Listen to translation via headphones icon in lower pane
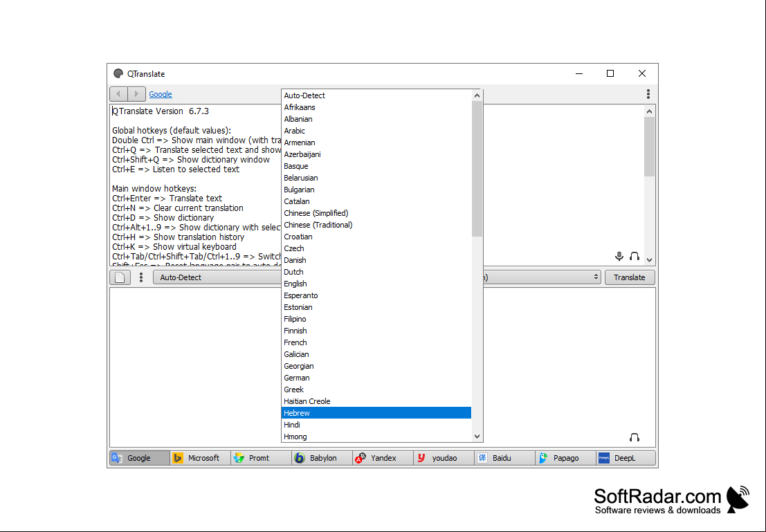Viewport: 766px width, 532px height. [x=634, y=437]
